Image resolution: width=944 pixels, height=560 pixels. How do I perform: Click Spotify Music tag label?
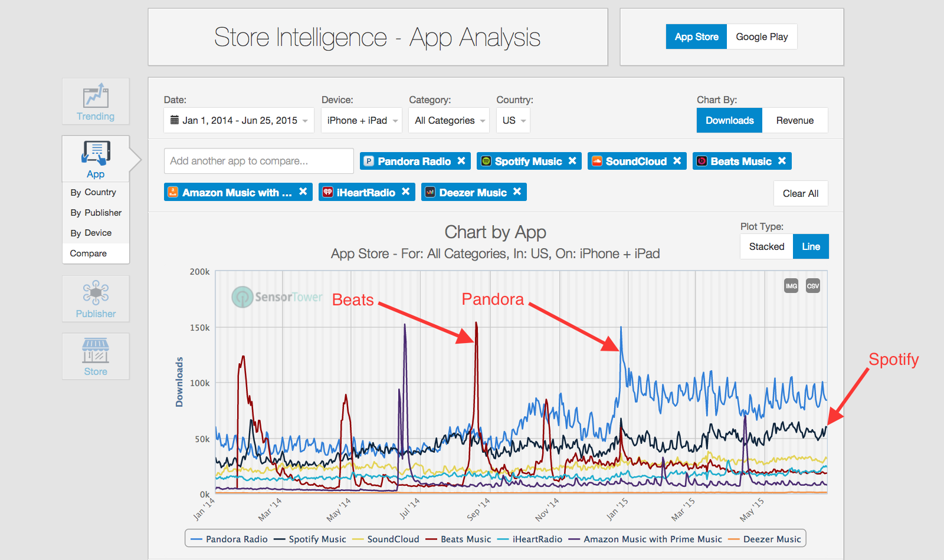click(529, 161)
